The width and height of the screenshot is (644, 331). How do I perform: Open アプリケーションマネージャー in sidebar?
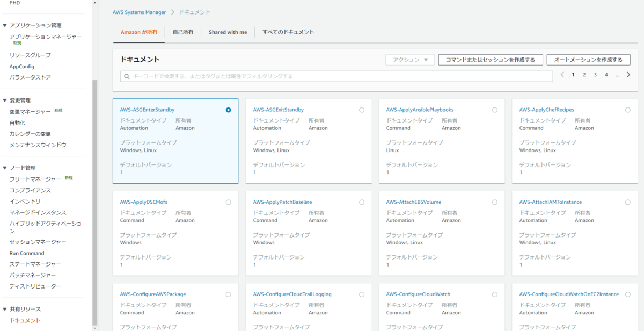pyautogui.click(x=46, y=37)
